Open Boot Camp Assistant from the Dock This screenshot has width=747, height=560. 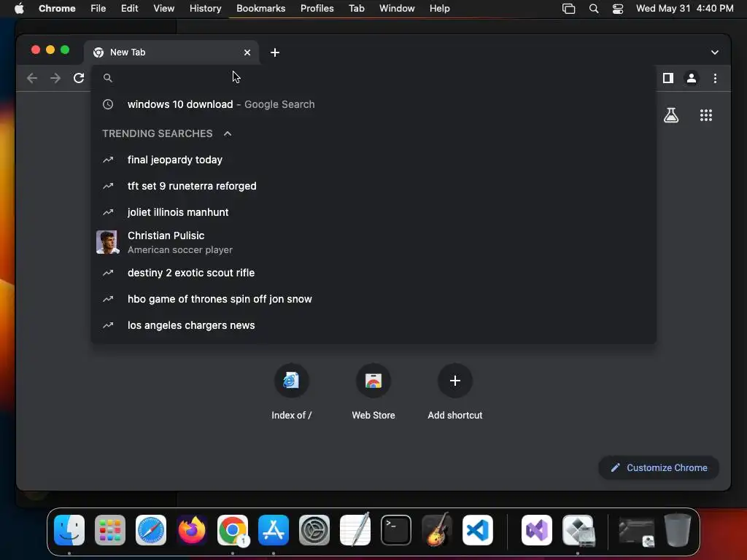pos(578,530)
